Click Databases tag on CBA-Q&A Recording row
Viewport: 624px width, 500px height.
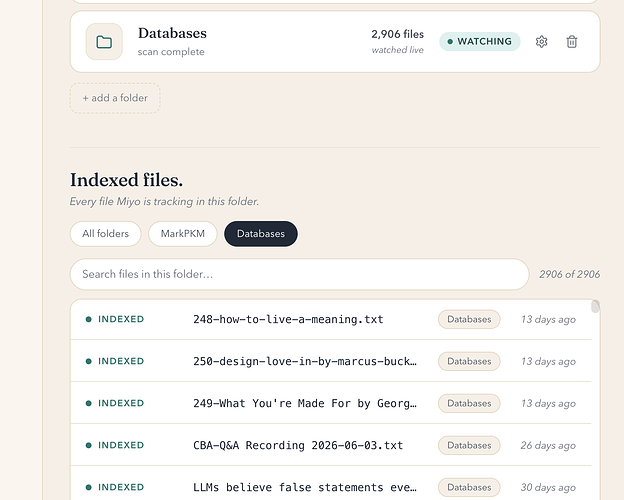(469, 445)
